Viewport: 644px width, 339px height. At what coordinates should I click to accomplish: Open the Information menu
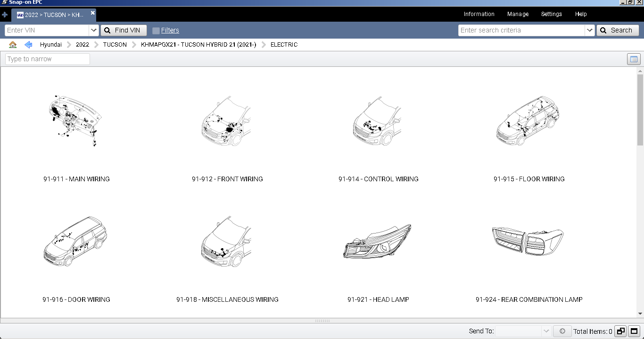(479, 14)
